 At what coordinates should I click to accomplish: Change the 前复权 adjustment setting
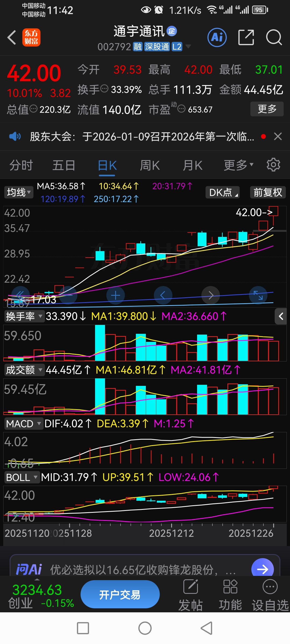pyautogui.click(x=268, y=192)
